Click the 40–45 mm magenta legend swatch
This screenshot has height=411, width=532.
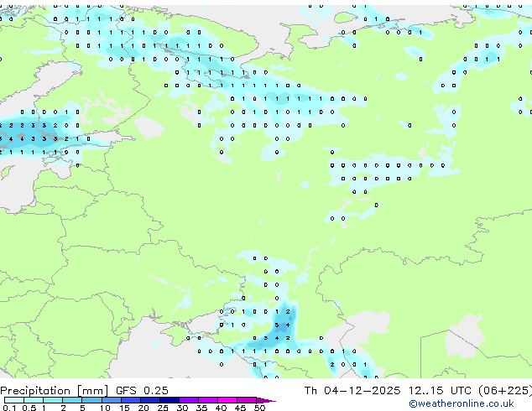pos(227,400)
